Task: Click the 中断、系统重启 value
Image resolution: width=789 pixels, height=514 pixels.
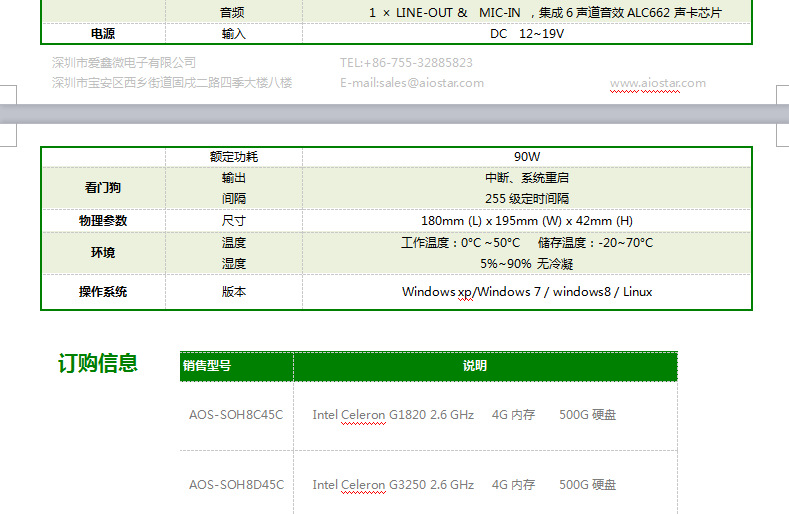Action: pyautogui.click(x=527, y=178)
